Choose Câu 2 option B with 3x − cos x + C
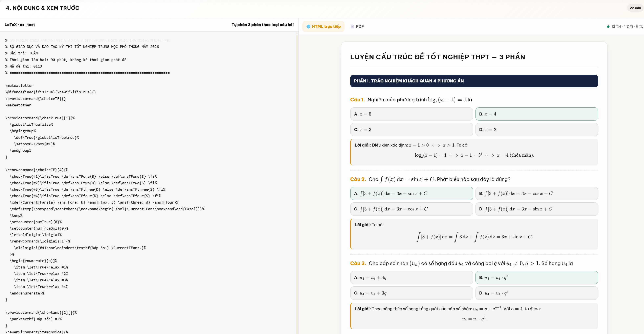Screen dimensions: 644x334 536,194
